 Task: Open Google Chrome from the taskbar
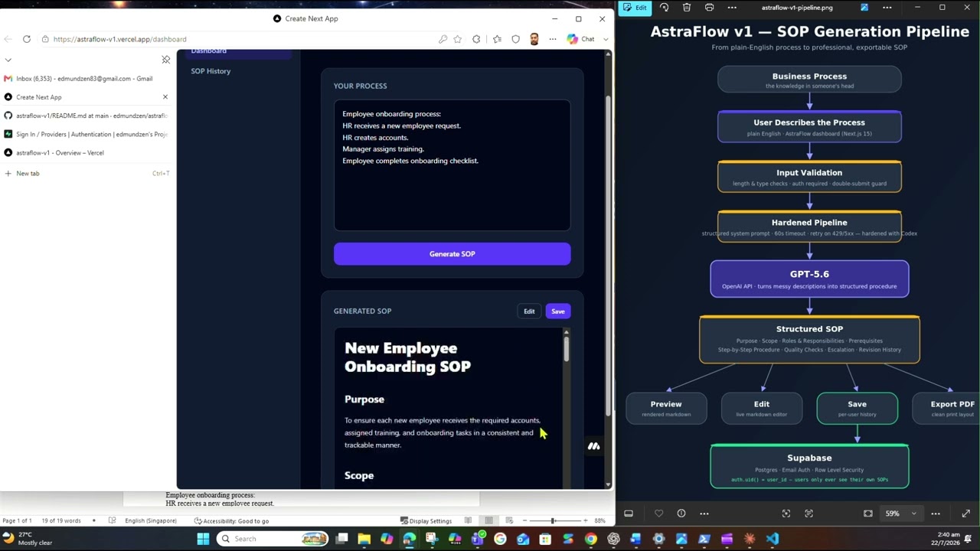pos(590,539)
